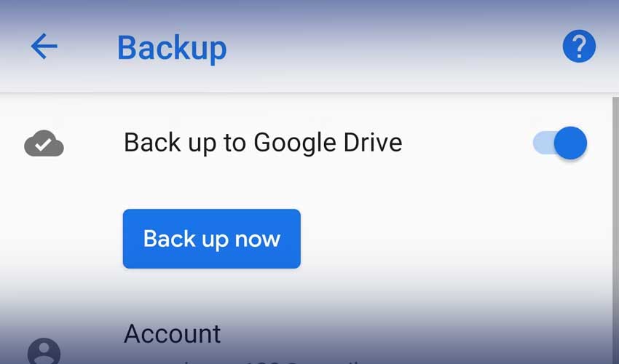Open help via question mark icon
Image resolution: width=619 pixels, height=364 pixels.
579,46
